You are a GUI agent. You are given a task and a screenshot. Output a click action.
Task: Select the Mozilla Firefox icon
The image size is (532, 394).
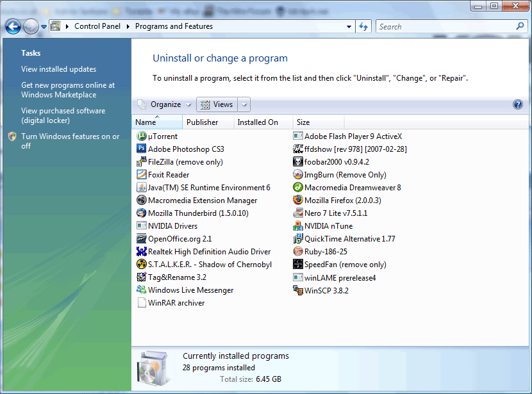point(297,200)
